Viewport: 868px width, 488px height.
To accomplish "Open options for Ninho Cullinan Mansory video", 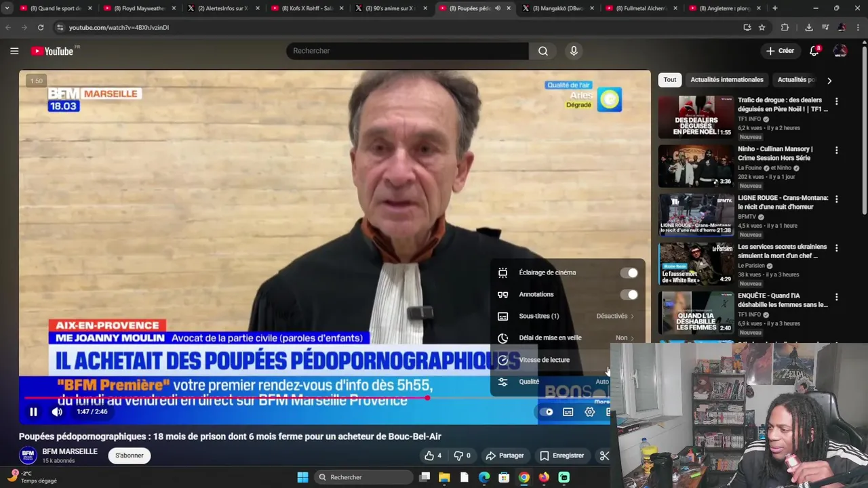I will pos(836,150).
